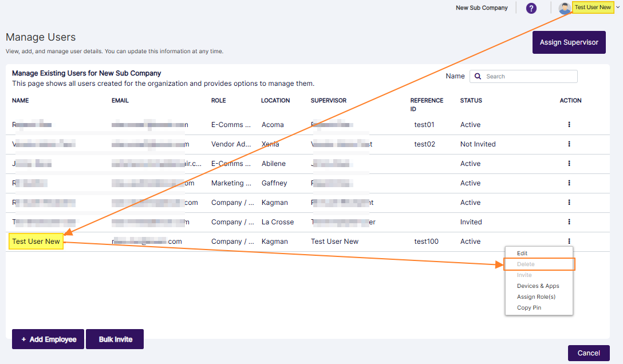Click Copy Pin in the action menu

tap(529, 308)
